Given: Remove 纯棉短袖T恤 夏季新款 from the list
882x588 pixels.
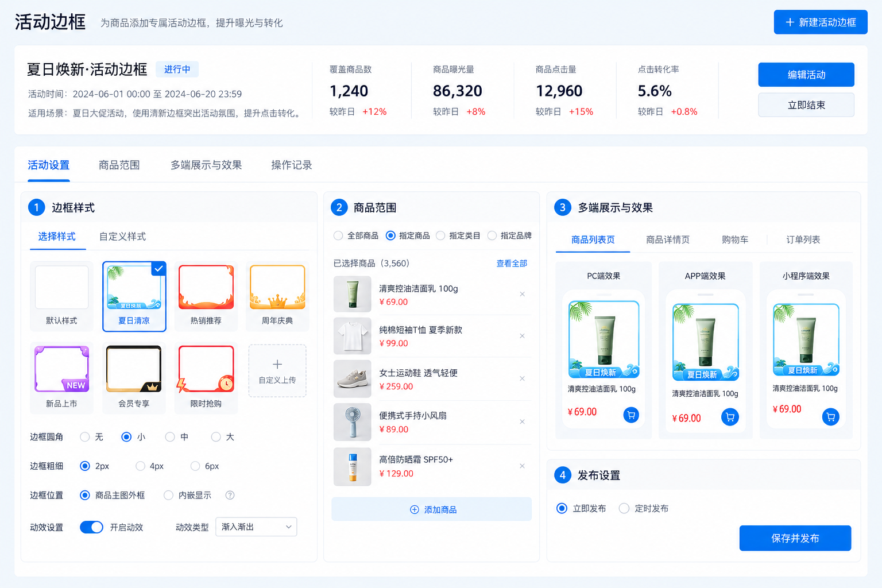Looking at the screenshot, I should [x=522, y=336].
